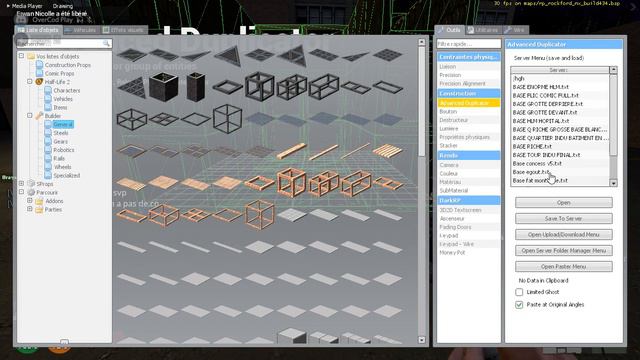
Task: Click the Half-Life 2 logo icon in tree
Action: pos(39,82)
